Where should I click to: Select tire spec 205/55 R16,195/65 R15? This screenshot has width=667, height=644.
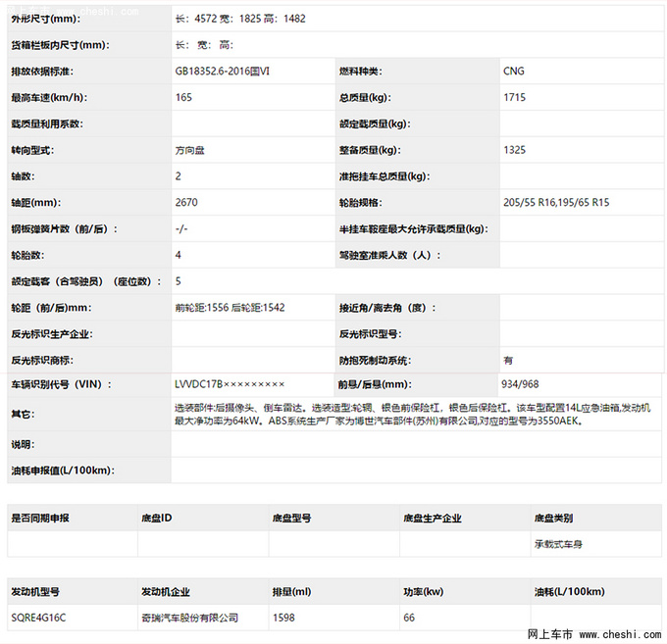(x=556, y=202)
